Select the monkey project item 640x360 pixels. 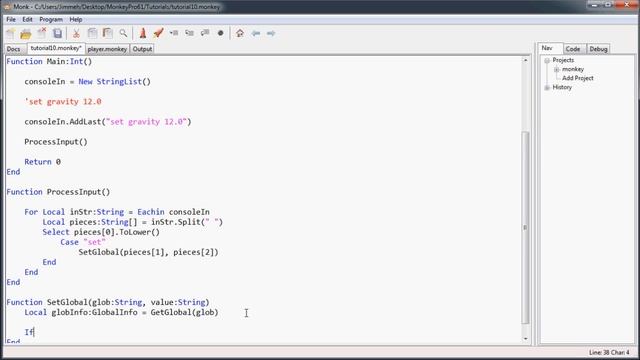click(x=573, y=69)
